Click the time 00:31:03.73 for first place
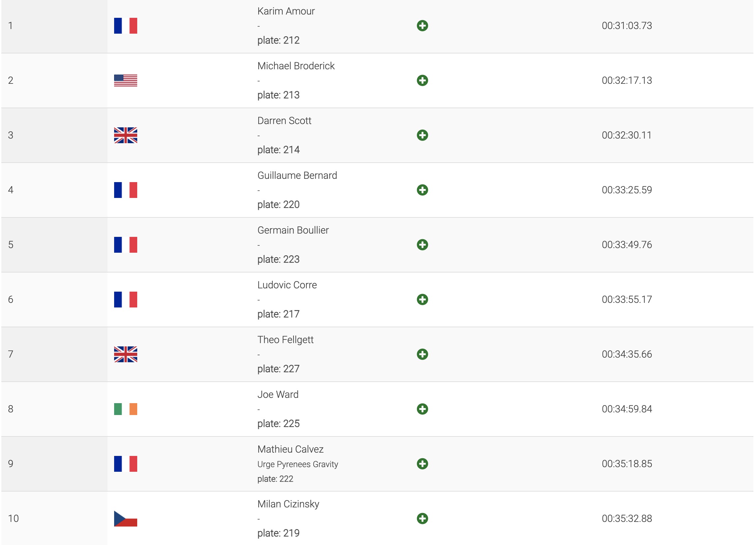The height and width of the screenshot is (545, 756). pos(627,26)
